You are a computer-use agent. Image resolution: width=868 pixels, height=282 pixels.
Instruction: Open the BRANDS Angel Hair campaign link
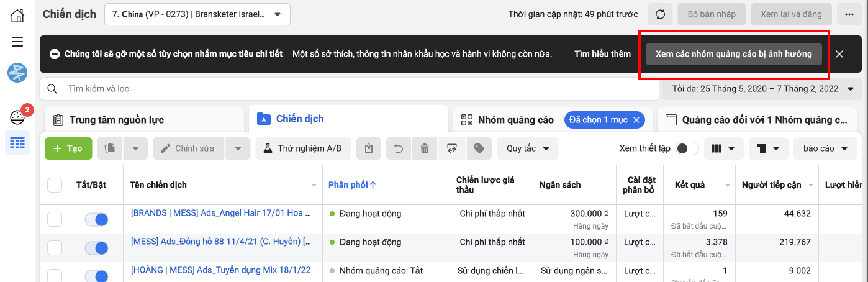(221, 213)
